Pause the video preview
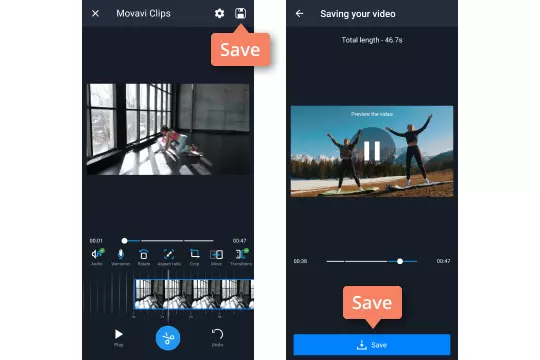 [x=372, y=151]
